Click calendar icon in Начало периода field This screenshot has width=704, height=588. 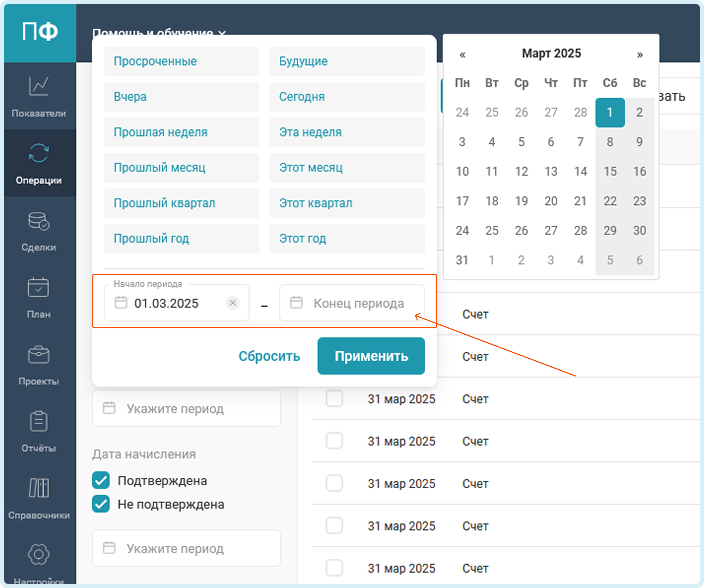tap(121, 302)
